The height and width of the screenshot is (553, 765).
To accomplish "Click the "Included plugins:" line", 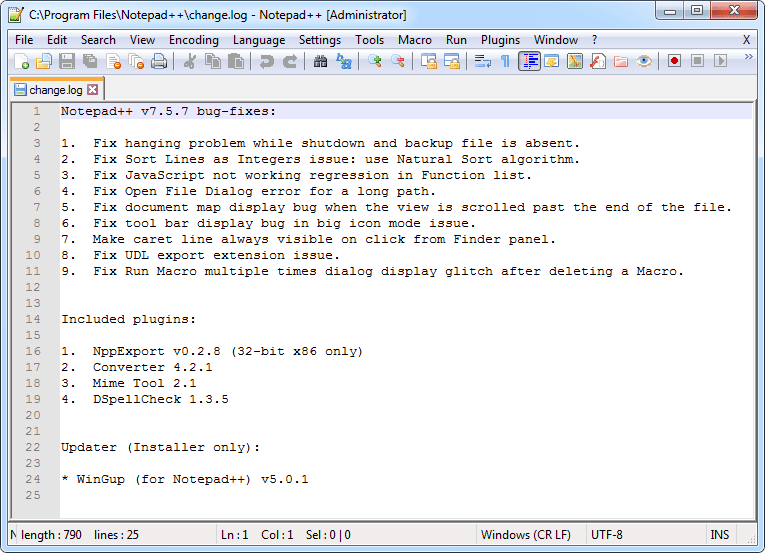I will point(128,319).
